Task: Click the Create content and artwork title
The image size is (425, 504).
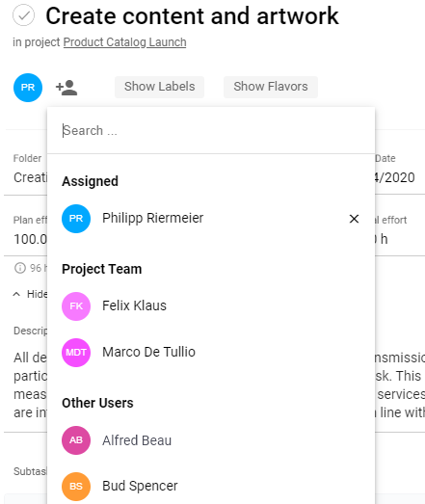Action: click(x=192, y=15)
